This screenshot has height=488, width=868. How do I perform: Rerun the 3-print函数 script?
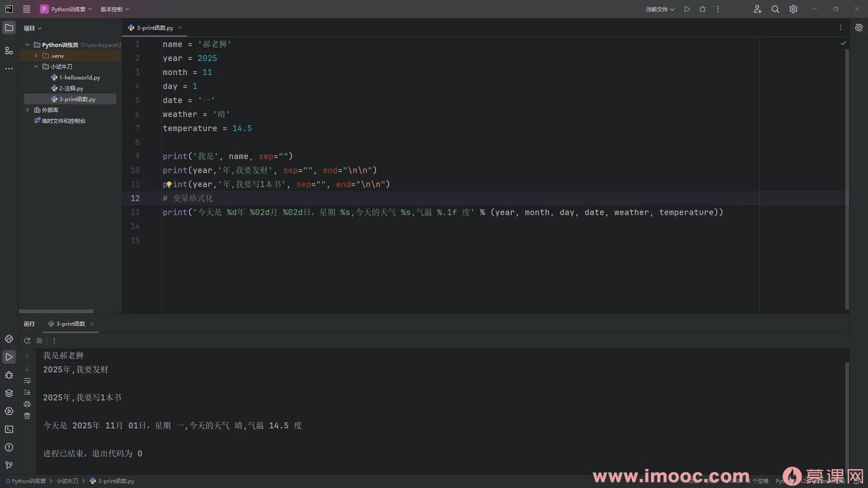point(27,341)
